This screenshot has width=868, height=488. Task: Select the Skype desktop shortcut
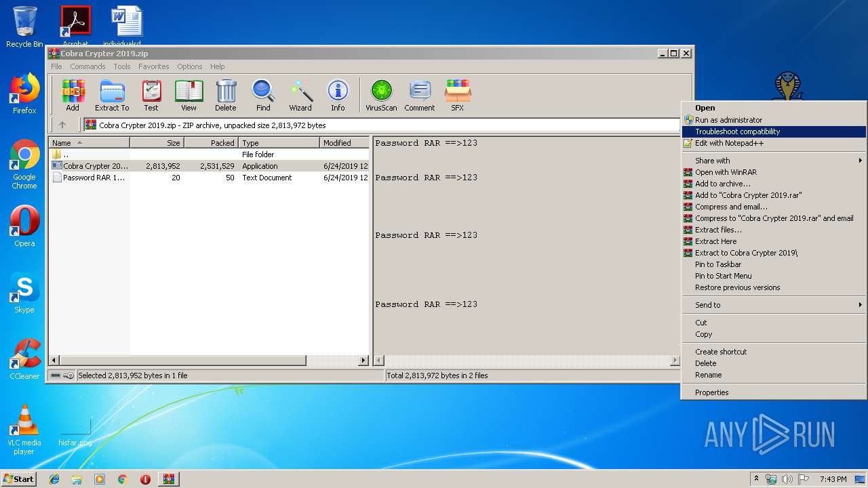pyautogui.click(x=24, y=293)
